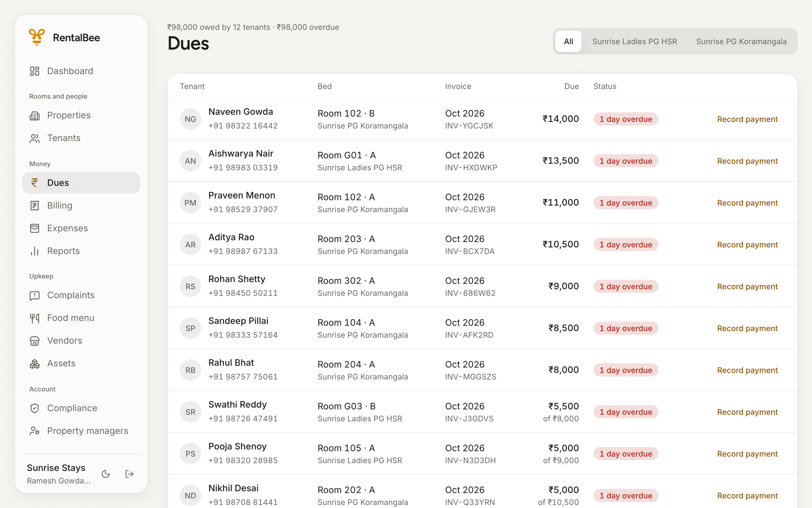Click the RB avatar of Rahul Bhat

[190, 370]
